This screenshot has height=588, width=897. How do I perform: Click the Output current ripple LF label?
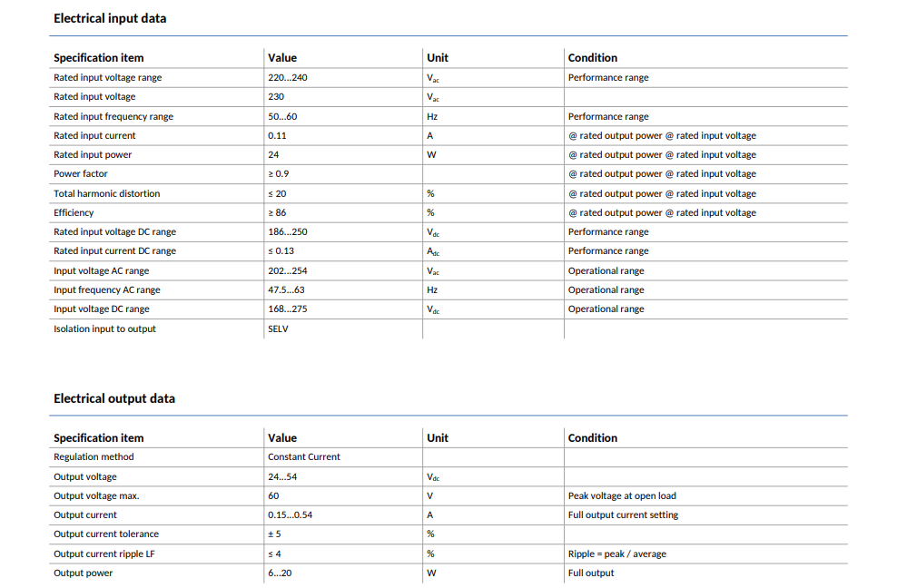pyautogui.click(x=104, y=554)
